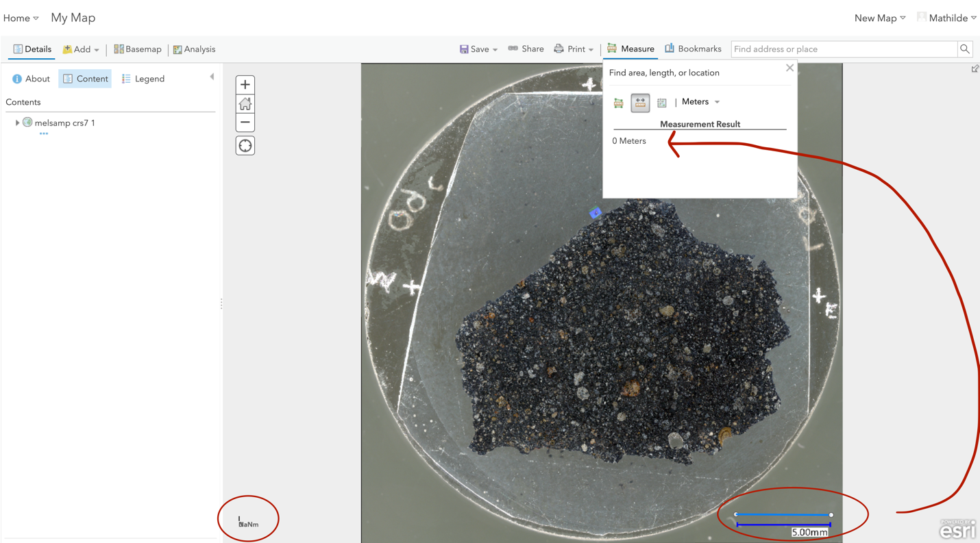Open the Bookmarks panel
The height and width of the screenshot is (543, 980).
tap(693, 49)
